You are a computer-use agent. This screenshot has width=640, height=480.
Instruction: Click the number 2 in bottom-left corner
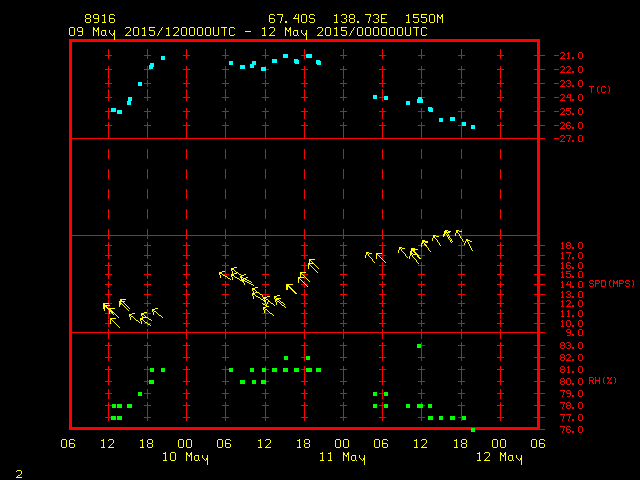click(x=18, y=471)
